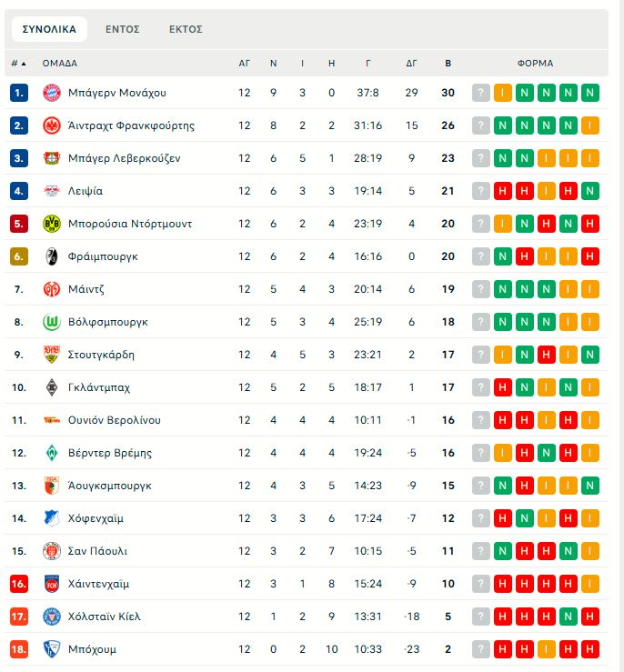Image resolution: width=624 pixels, height=672 pixels.
Task: Click the Borussia Dortmund BVB logo
Action: pos(51,224)
